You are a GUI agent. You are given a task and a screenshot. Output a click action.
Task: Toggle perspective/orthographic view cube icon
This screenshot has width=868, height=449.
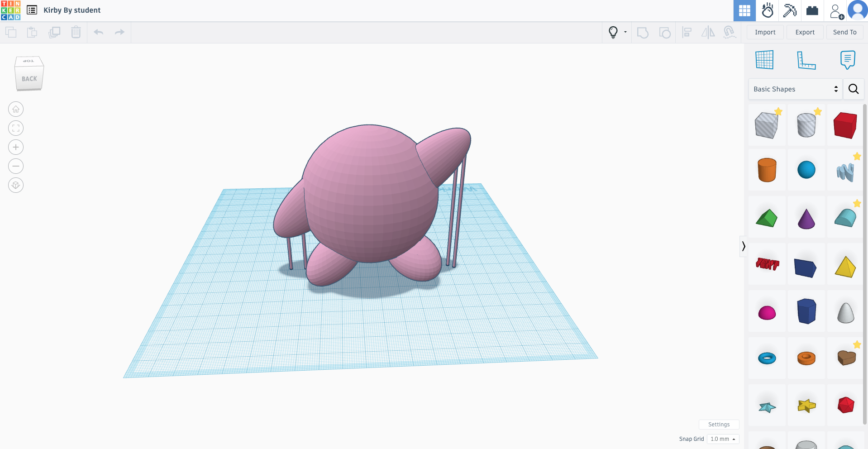point(16,185)
